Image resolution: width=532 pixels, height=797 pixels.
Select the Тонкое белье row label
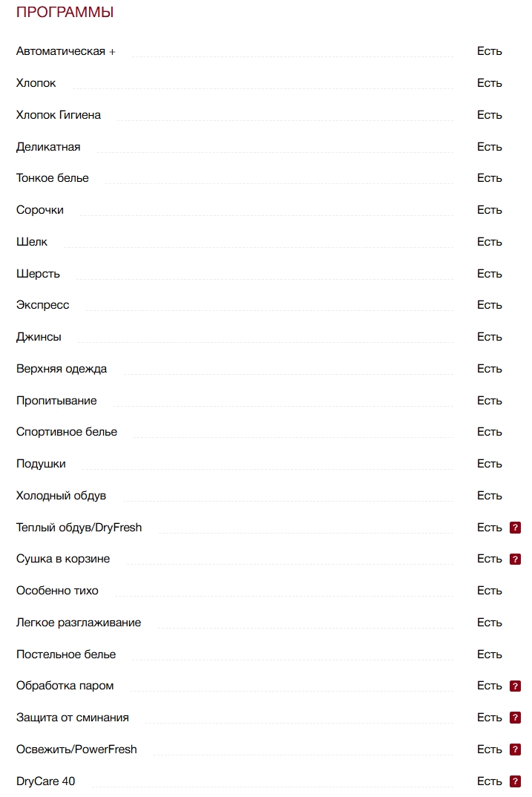(x=53, y=178)
